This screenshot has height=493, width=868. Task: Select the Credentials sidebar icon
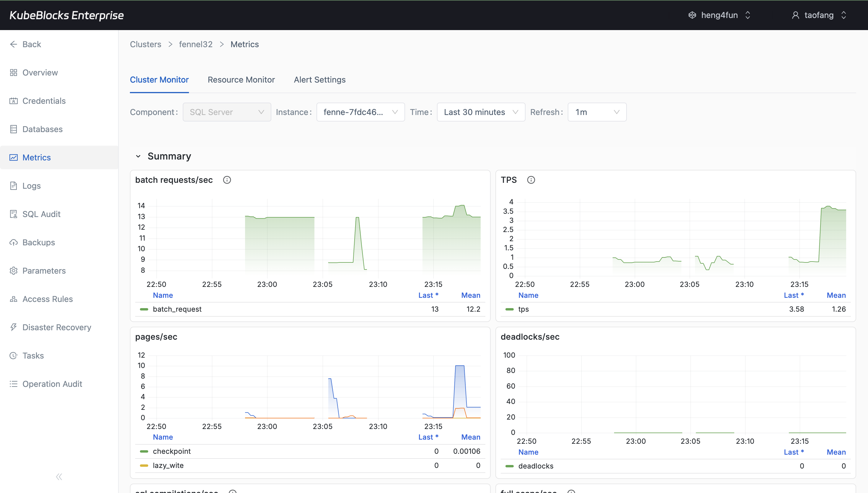[14, 101]
